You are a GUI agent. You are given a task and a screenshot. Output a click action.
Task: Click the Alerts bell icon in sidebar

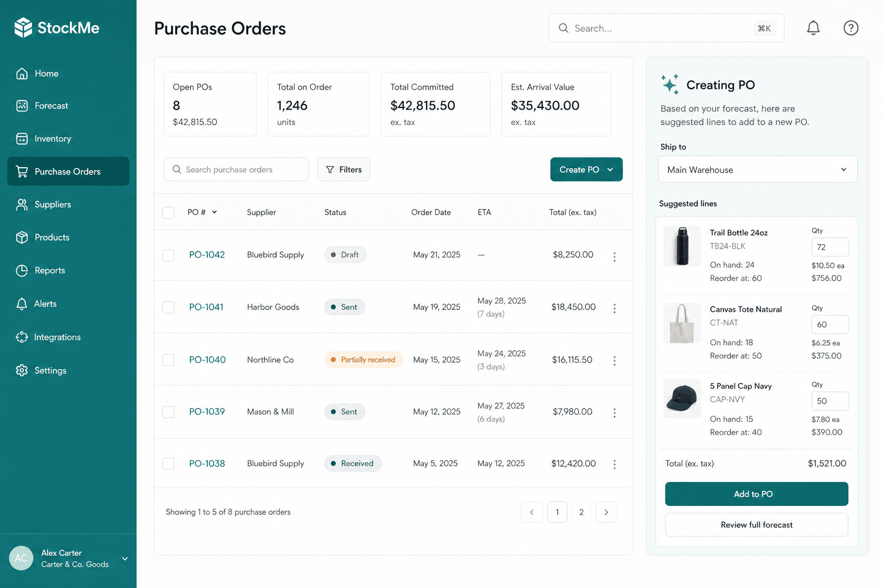(x=22, y=304)
